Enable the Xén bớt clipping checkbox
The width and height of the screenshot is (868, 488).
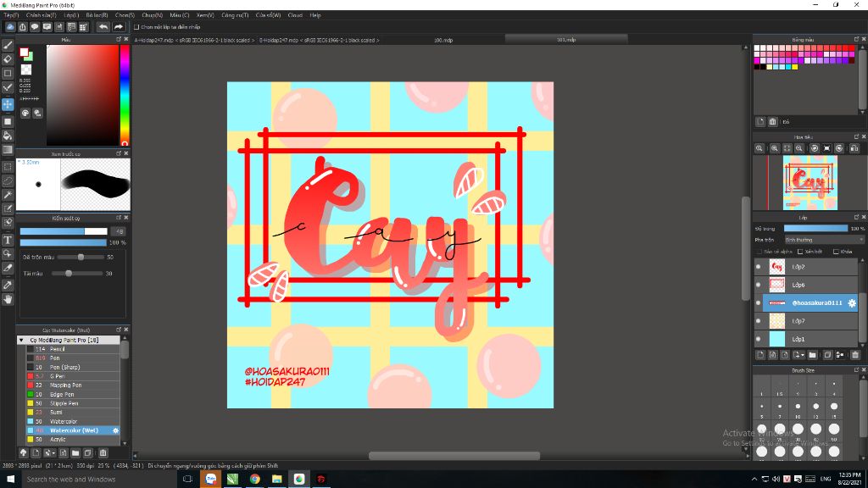pyautogui.click(x=800, y=252)
